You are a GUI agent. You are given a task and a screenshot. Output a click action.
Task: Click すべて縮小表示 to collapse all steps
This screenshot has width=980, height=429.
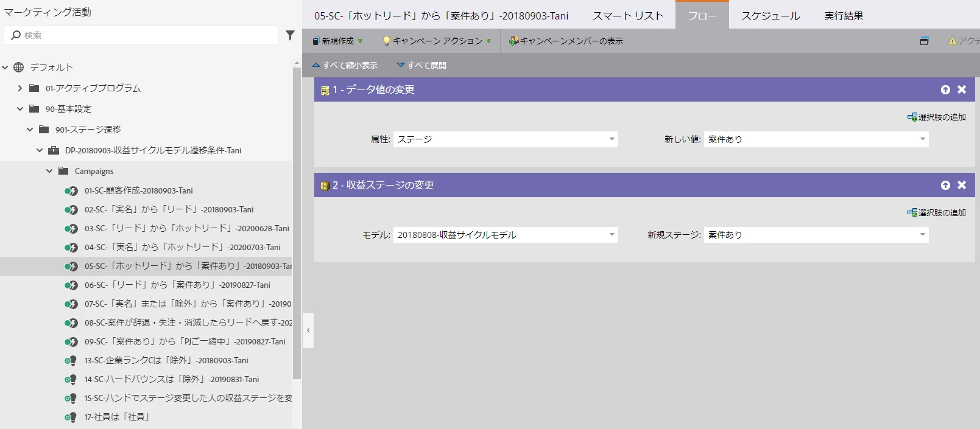345,65
